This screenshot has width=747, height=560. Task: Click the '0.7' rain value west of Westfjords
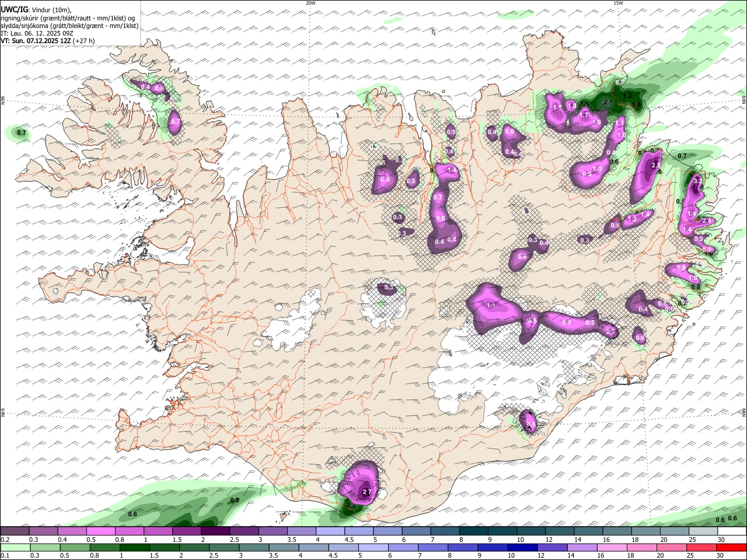pos(22,133)
